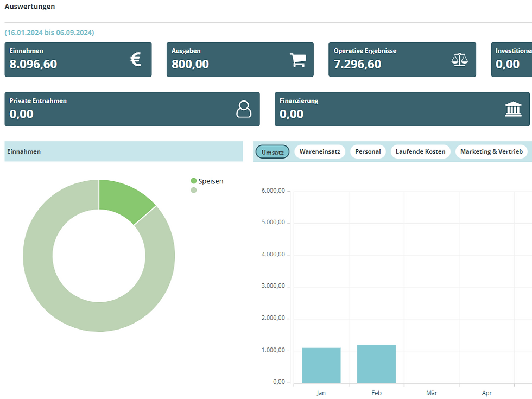Open the Personal tab
Screen dimensions: 532x399
point(368,151)
